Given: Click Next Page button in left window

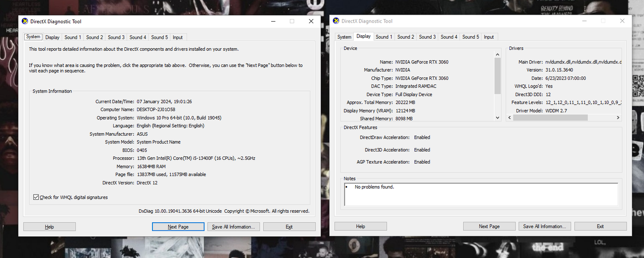Looking at the screenshot, I should [178, 227].
